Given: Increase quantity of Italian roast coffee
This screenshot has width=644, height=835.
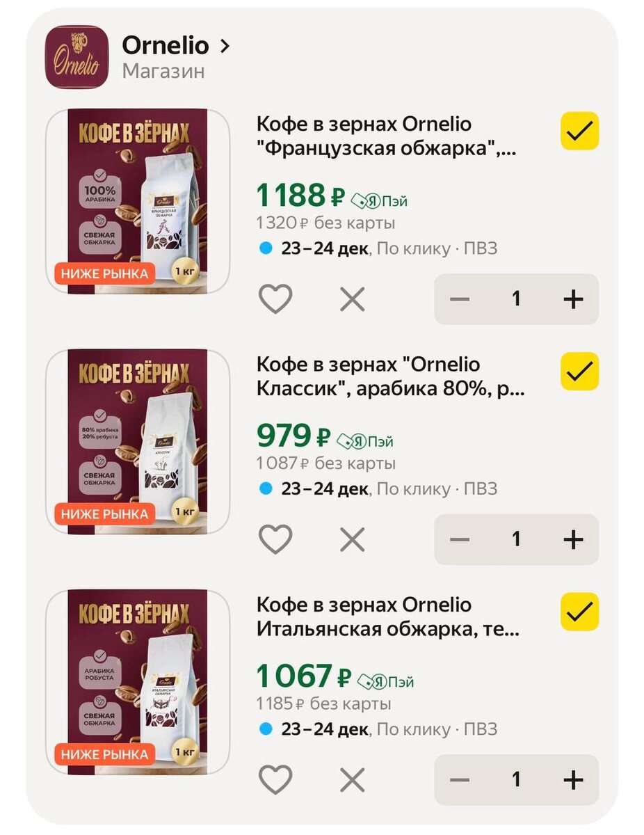Looking at the screenshot, I should (572, 779).
